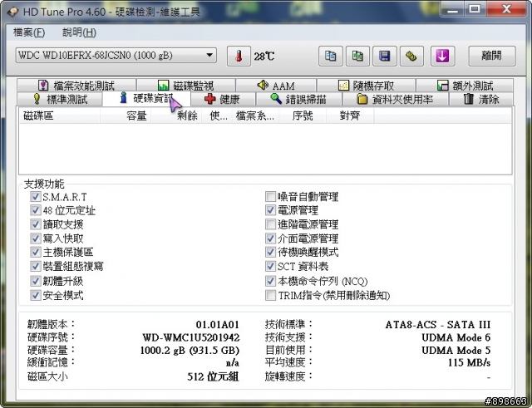This screenshot has height=408, width=532.
Task: Click the floppy disk save icon
Action: (384, 56)
